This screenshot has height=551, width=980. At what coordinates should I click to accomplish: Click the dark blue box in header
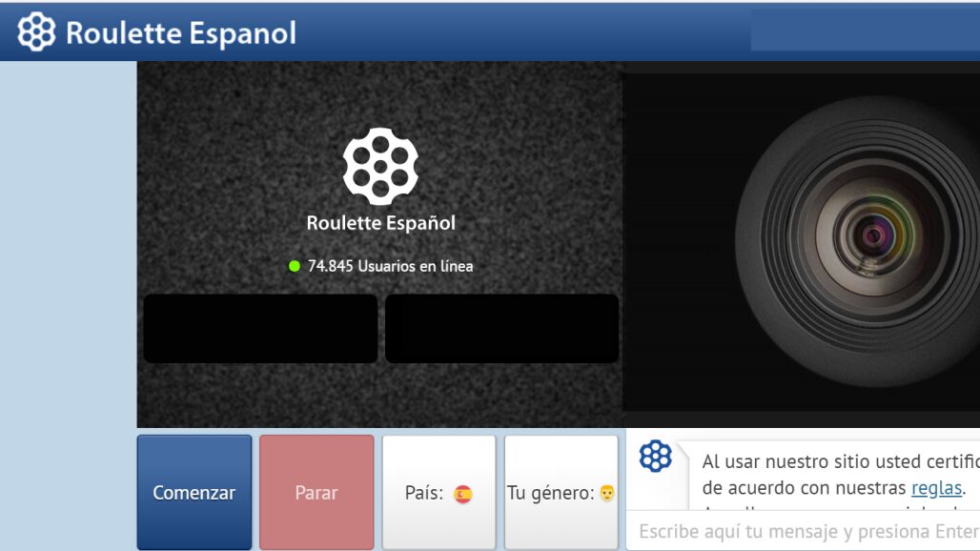pos(865,30)
